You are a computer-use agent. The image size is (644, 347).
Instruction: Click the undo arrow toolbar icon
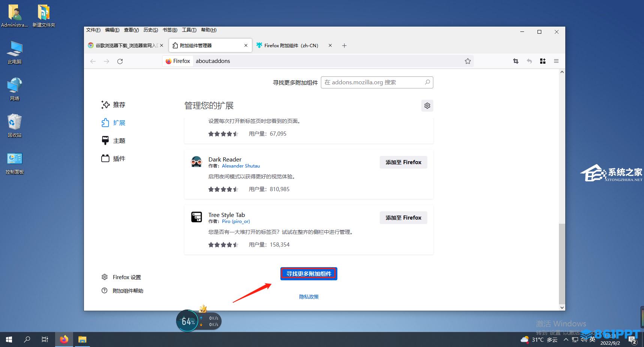pyautogui.click(x=529, y=61)
